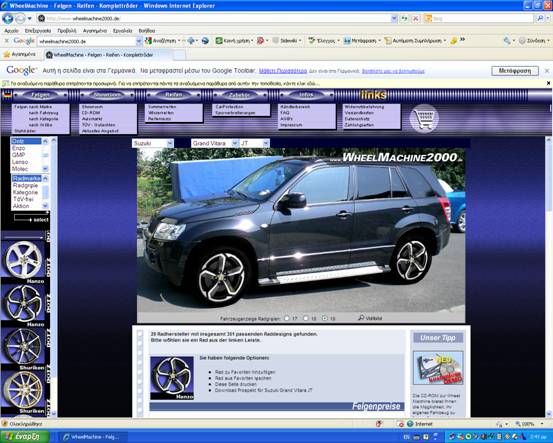
Task: Close the Google Toolbar with X
Action: pyautogui.click(x=6, y=41)
